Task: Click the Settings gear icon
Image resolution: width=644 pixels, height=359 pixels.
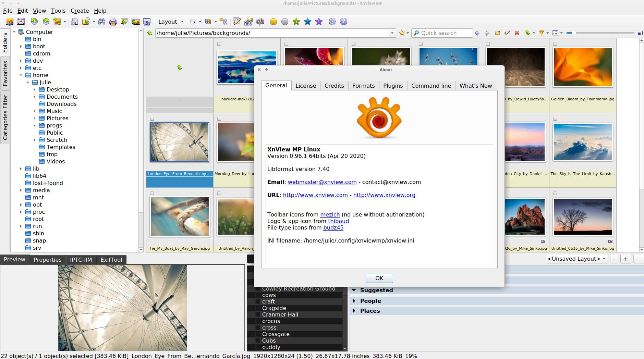Action: (x=332, y=22)
